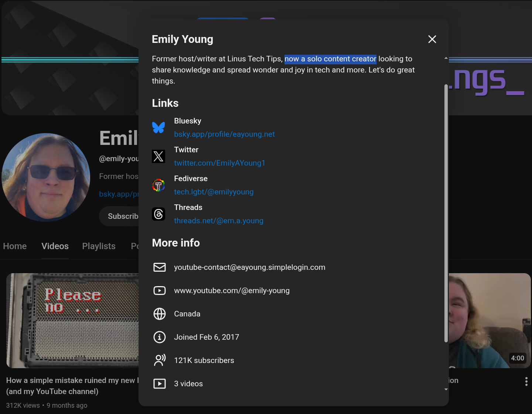Click the 121K subscribers text
532x414 pixels.
(204, 360)
